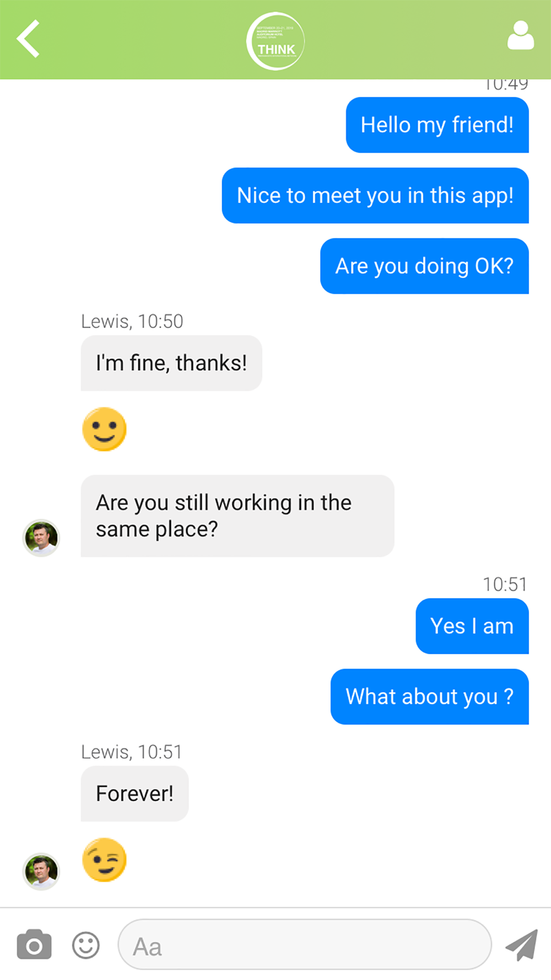The width and height of the screenshot is (551, 980).
Task: Select the "Are you still working" message
Action: (x=237, y=516)
